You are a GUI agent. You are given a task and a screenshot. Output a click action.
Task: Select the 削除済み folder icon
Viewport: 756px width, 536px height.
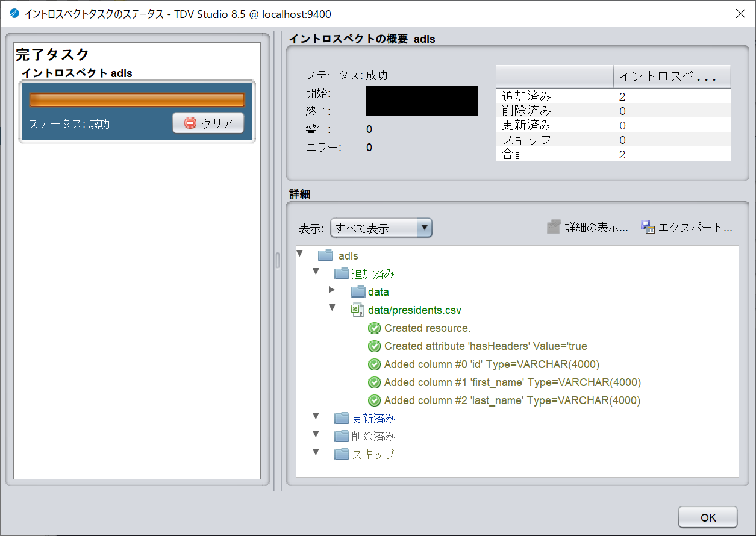[342, 437]
